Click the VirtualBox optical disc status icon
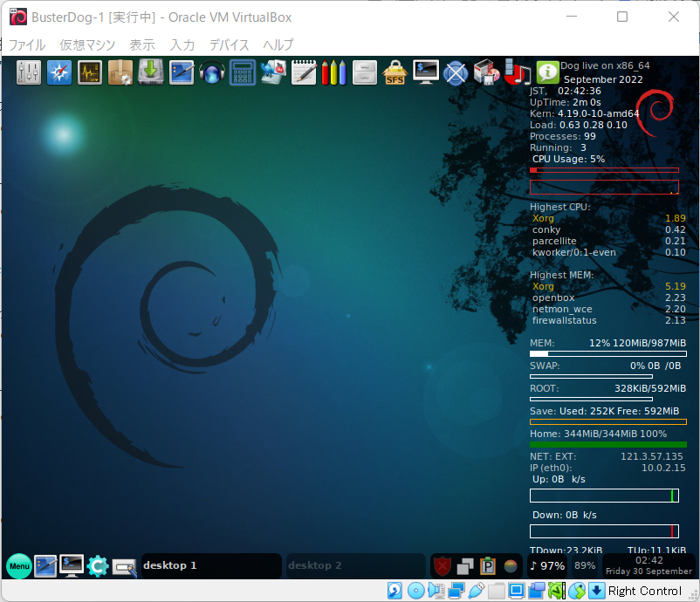This screenshot has height=602, width=700. point(416,591)
